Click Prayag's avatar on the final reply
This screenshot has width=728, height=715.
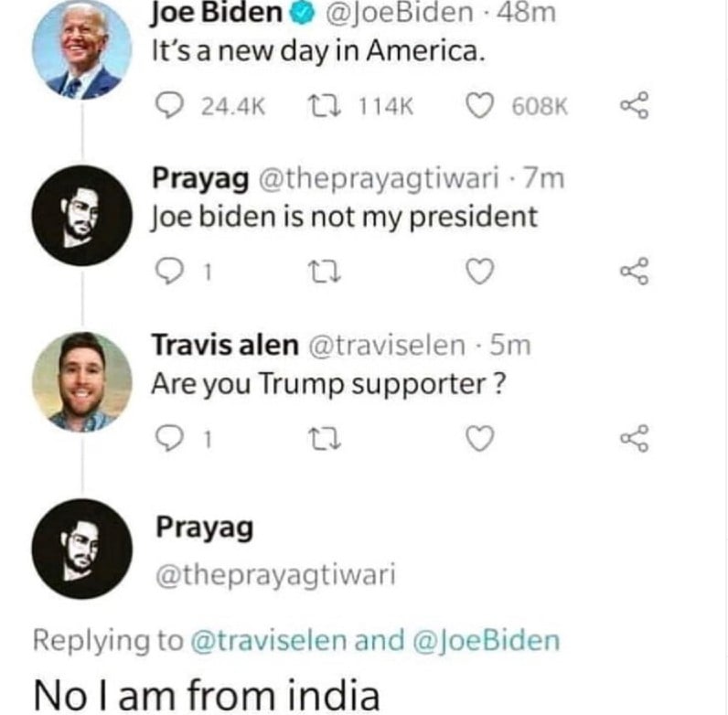pyautogui.click(x=82, y=547)
